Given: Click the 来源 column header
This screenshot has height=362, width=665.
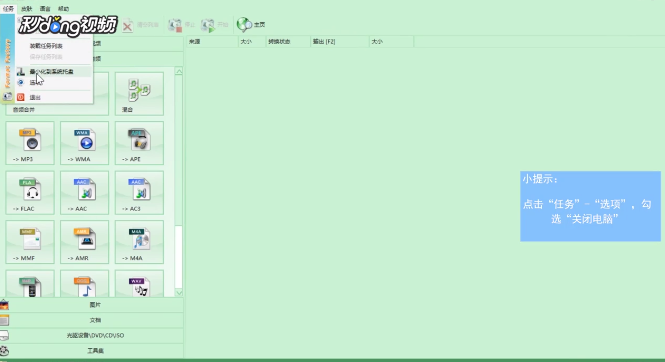Looking at the screenshot, I should pyautogui.click(x=212, y=42).
